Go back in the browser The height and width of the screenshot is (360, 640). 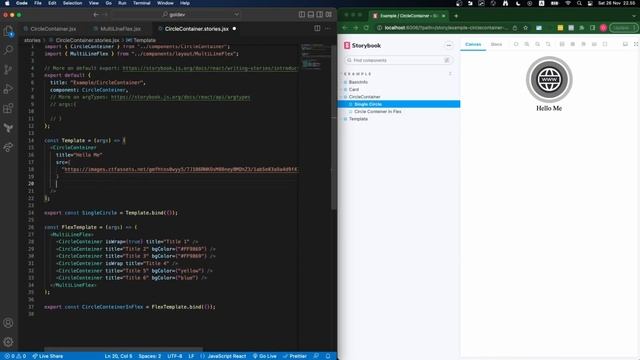pos(345,28)
